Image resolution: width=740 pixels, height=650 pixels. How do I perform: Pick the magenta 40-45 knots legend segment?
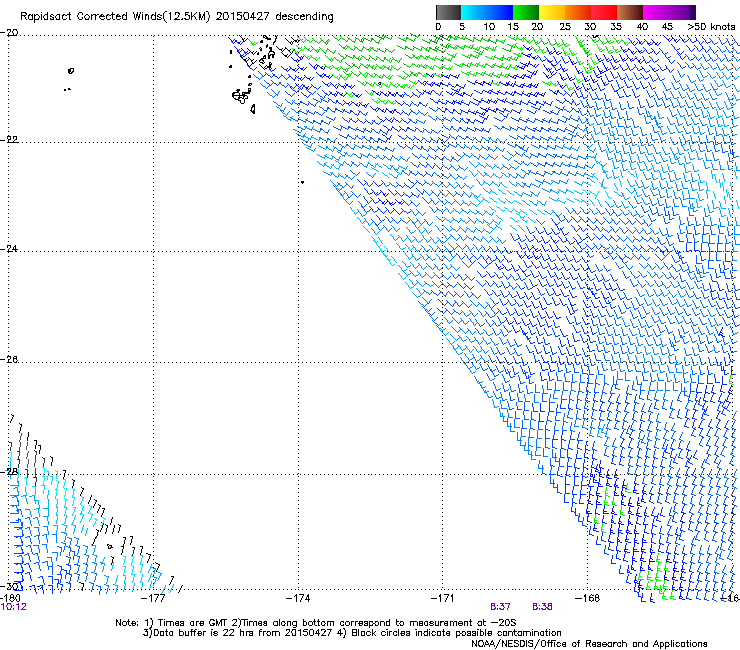pyautogui.click(x=656, y=12)
